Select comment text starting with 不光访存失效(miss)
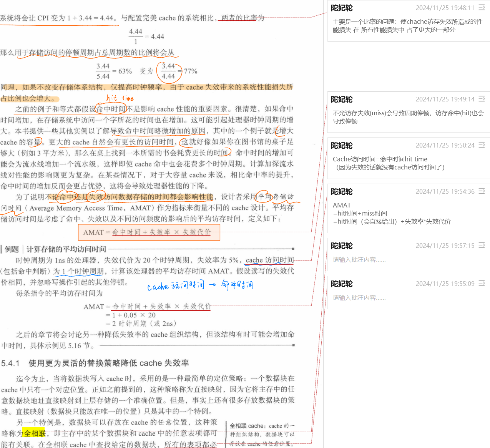 click(x=408, y=117)
